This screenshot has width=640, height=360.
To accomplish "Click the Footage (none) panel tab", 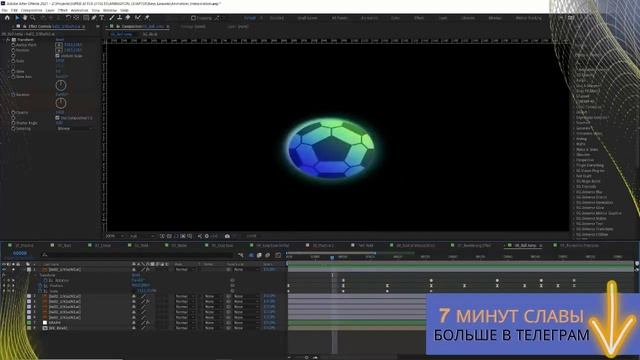I will coord(193,27).
